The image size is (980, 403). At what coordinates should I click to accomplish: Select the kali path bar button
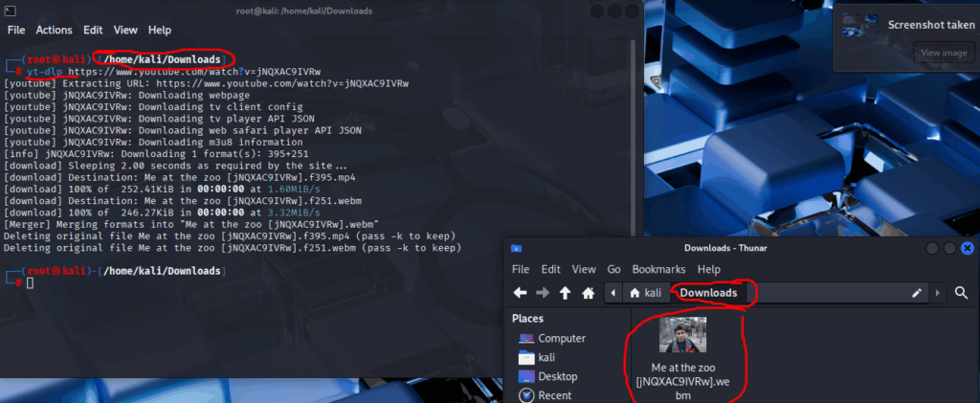(646, 292)
